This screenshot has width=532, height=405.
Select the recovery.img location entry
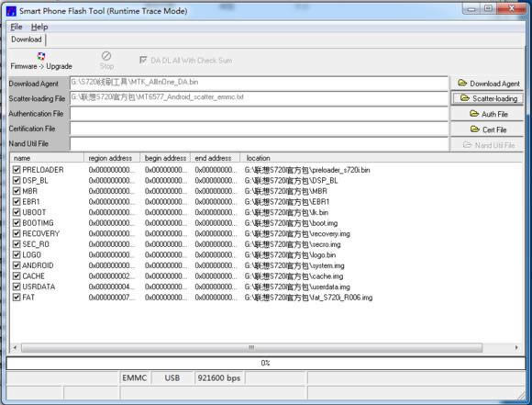click(x=297, y=234)
